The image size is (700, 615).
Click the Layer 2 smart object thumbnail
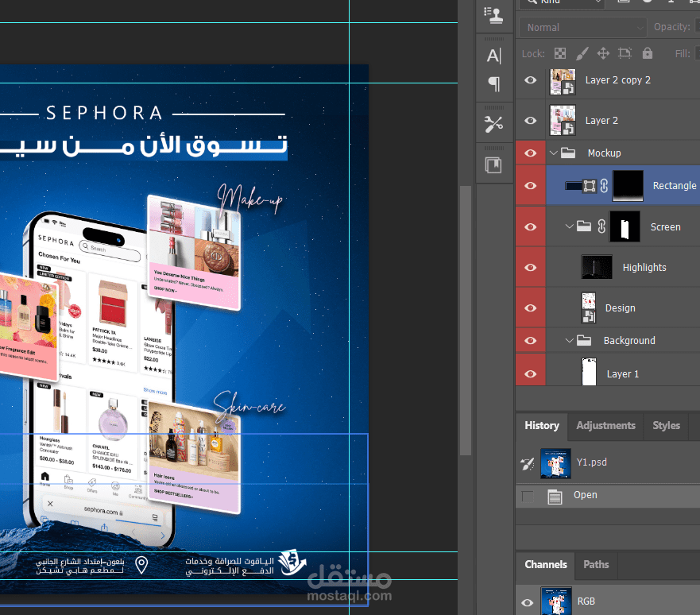pos(563,120)
